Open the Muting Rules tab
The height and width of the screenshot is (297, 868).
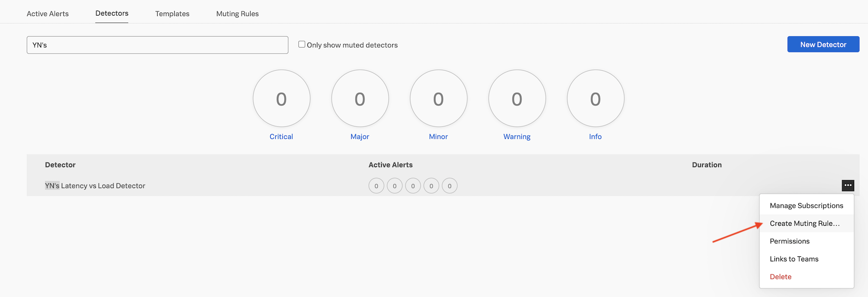click(x=237, y=14)
